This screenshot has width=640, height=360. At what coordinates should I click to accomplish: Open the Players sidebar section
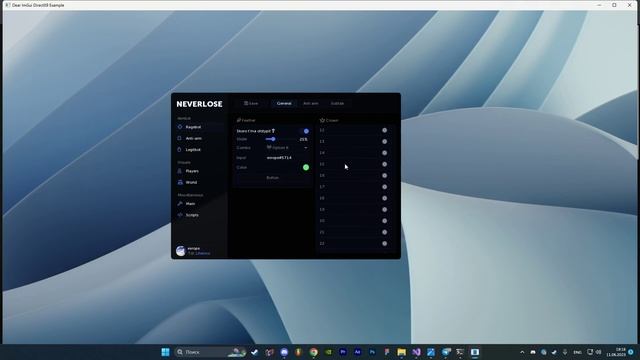(x=199, y=171)
